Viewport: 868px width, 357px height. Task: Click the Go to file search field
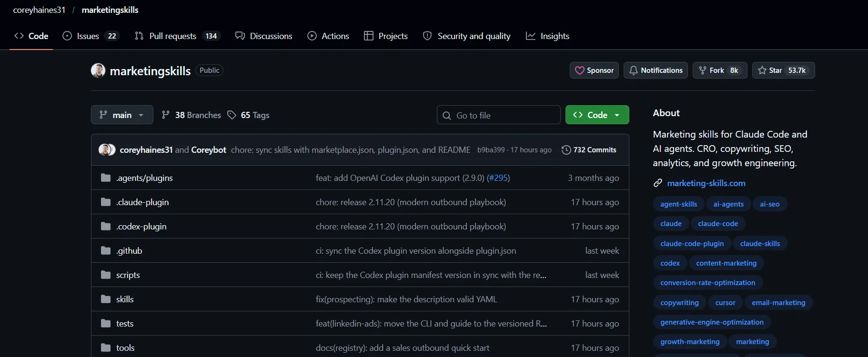(x=499, y=115)
